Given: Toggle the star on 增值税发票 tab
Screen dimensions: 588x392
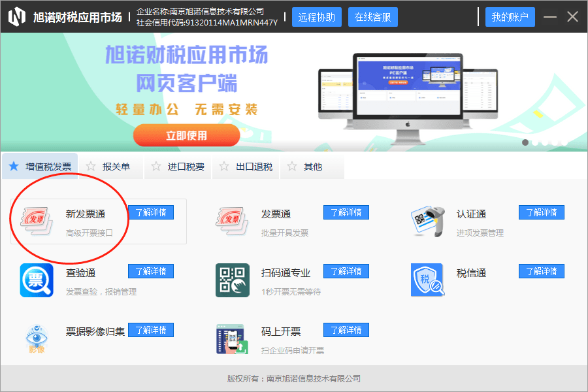Looking at the screenshot, I should (x=13, y=165).
